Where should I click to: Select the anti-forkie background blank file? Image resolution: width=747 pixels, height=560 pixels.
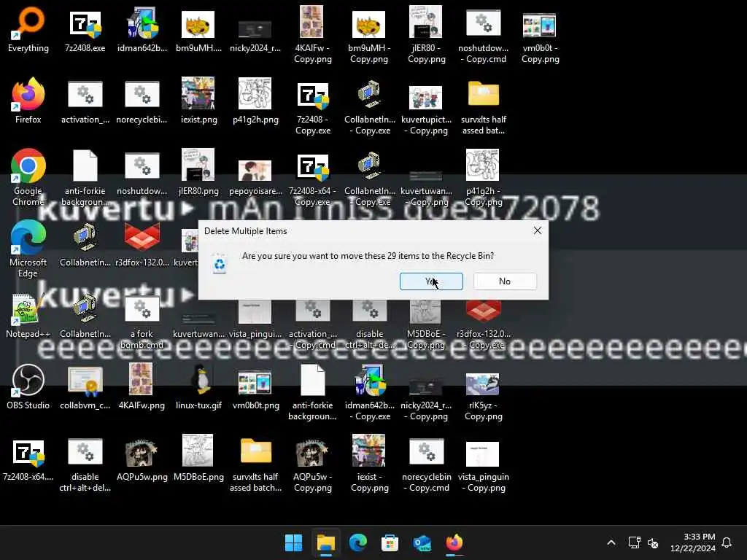point(85,178)
